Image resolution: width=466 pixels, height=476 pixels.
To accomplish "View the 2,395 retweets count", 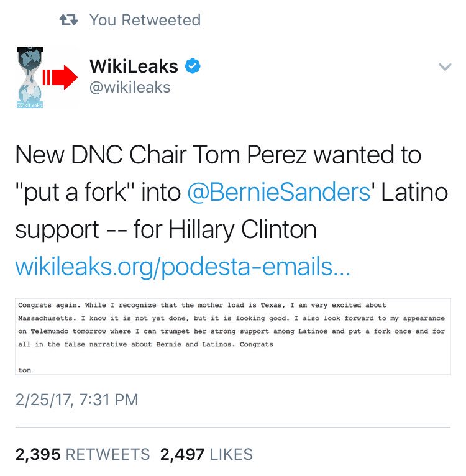I will pos(38,454).
